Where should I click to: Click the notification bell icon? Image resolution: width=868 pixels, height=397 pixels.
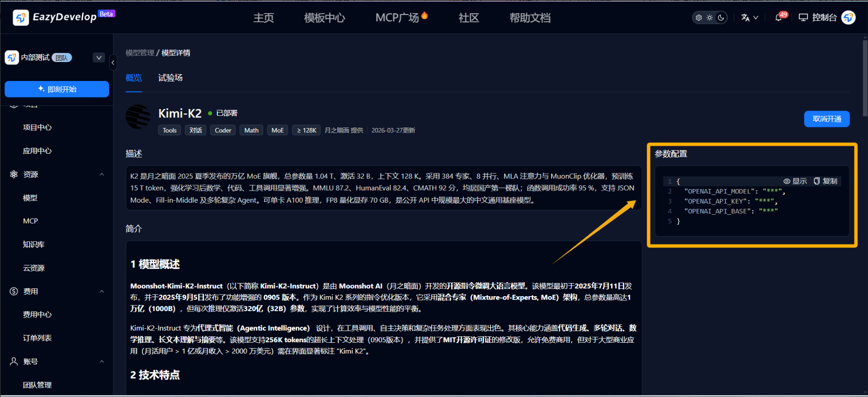[x=778, y=18]
